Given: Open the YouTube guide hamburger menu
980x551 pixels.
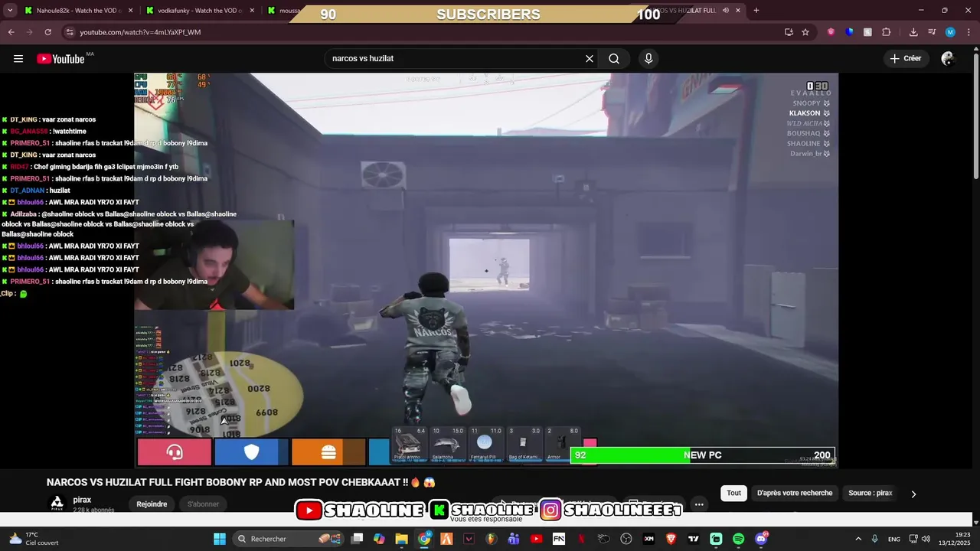Looking at the screenshot, I should click(x=18, y=59).
